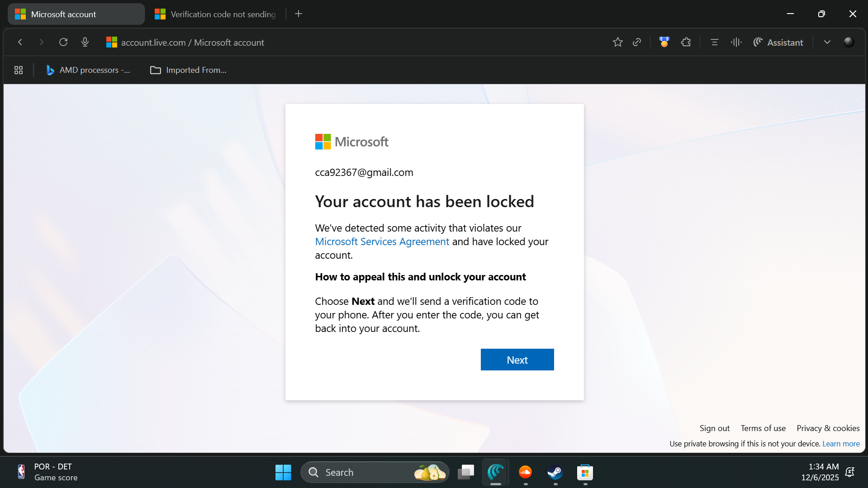Click Learn more about private browsing

pyautogui.click(x=841, y=444)
